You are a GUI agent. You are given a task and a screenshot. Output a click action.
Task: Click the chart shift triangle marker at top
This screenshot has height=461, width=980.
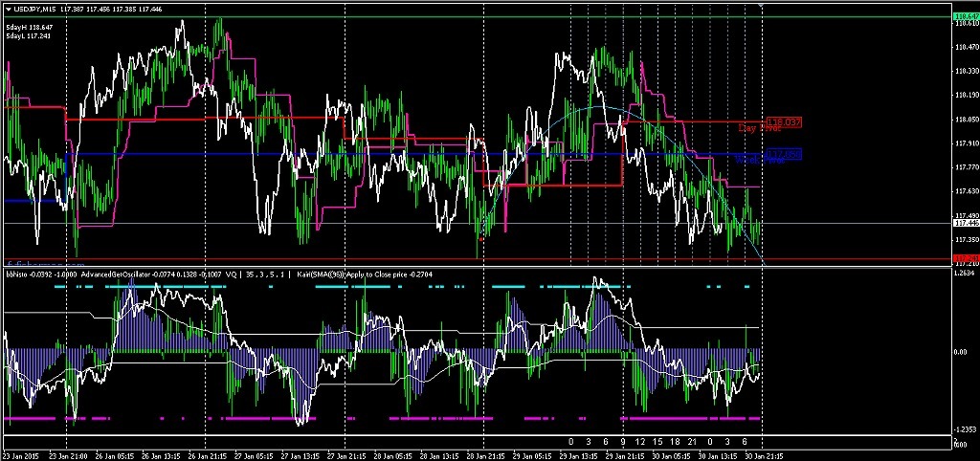762,7
